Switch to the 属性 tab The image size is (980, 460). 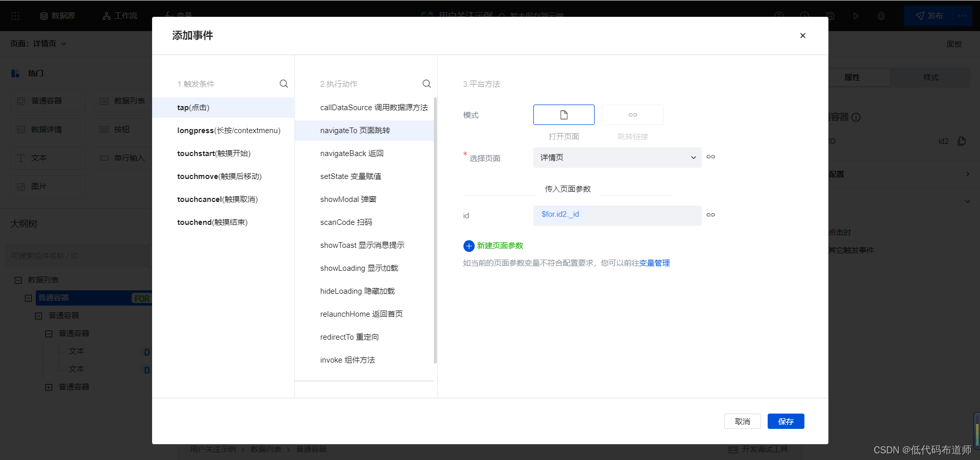pyautogui.click(x=852, y=78)
